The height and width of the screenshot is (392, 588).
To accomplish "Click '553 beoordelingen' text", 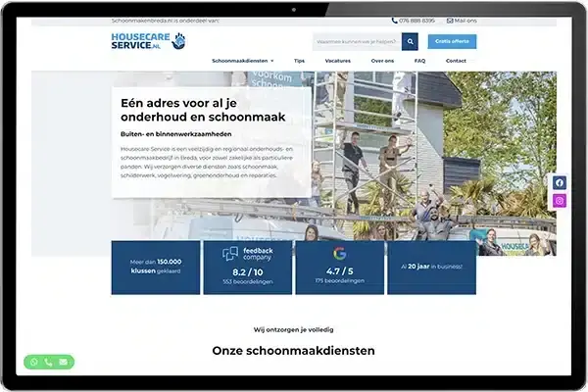I will [248, 281].
